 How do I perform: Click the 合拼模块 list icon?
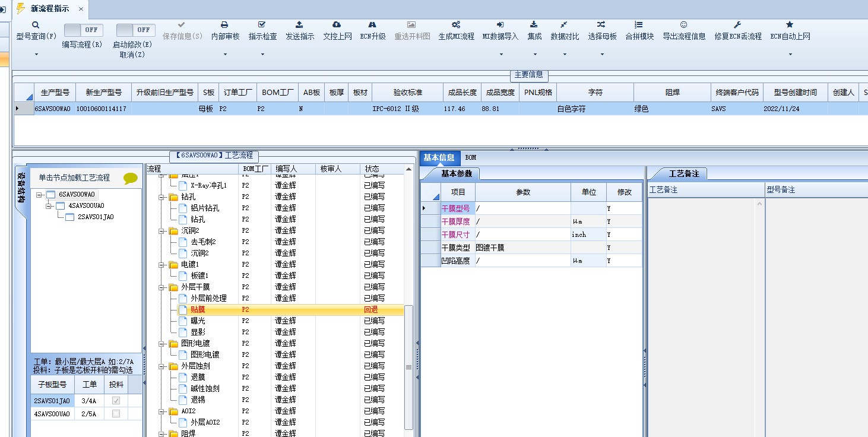[639, 25]
